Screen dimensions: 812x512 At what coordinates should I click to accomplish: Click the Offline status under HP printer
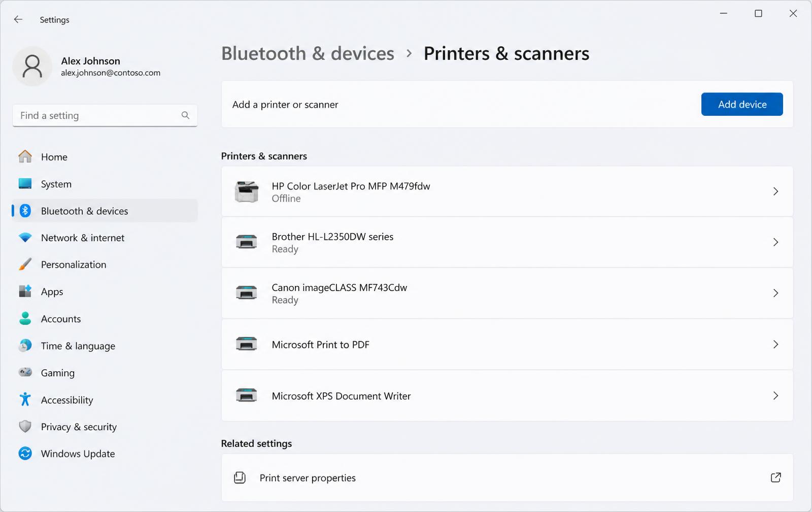point(286,199)
